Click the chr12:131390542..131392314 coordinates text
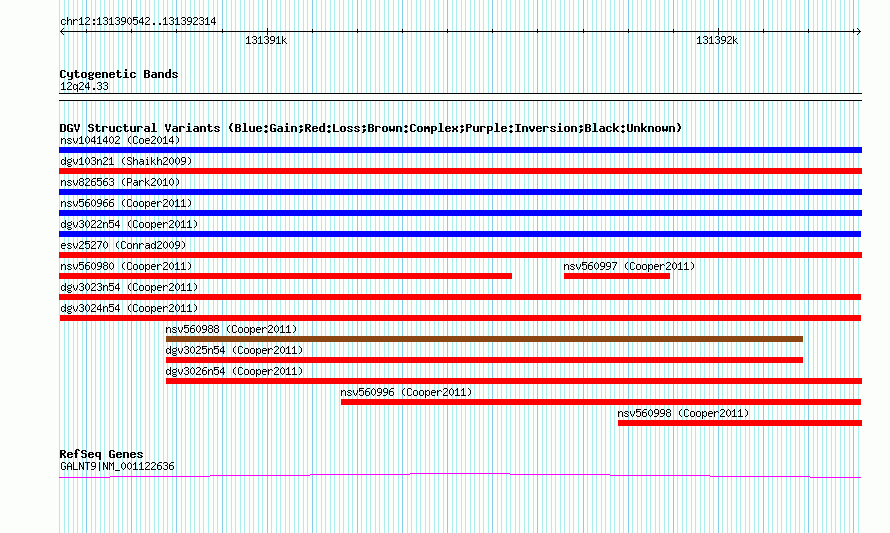 coord(138,22)
